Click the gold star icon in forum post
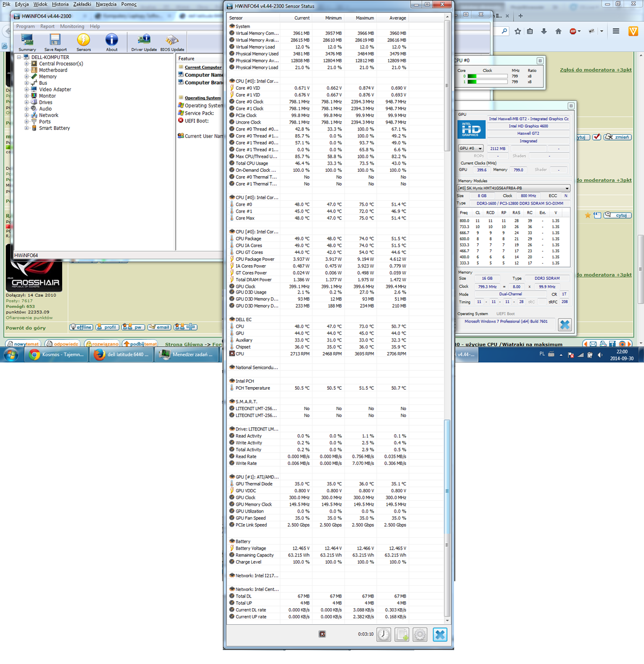Viewport: 644px width, 664px height. pyautogui.click(x=588, y=215)
